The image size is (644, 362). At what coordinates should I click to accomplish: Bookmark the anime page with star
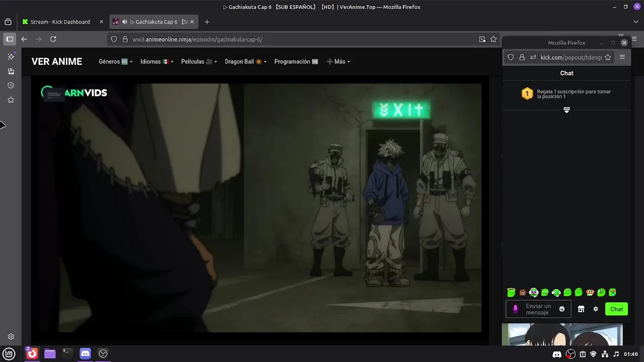coord(494,39)
